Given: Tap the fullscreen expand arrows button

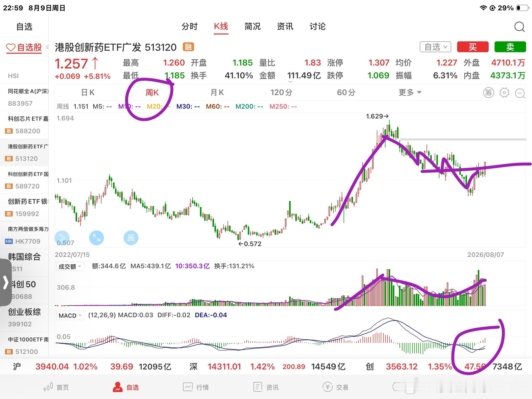Looking at the screenshot, I should (x=96, y=238).
